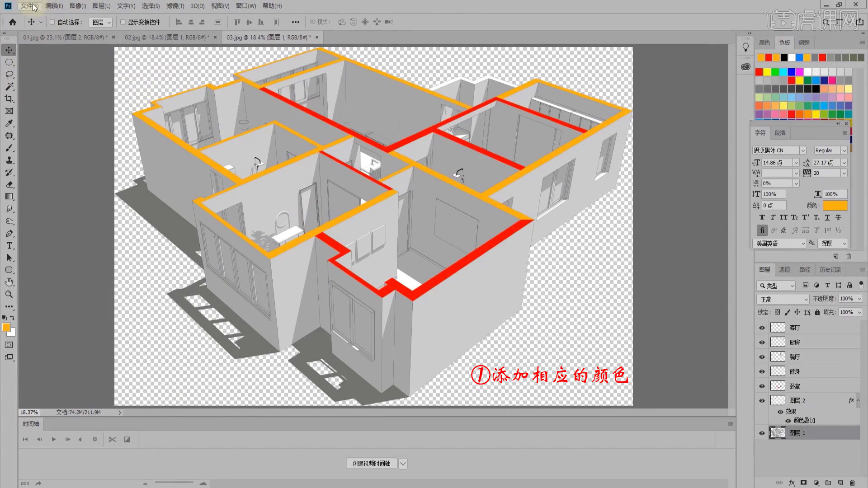
Task: Click the zoom percentage 18.37% field
Action: pyautogui.click(x=29, y=413)
